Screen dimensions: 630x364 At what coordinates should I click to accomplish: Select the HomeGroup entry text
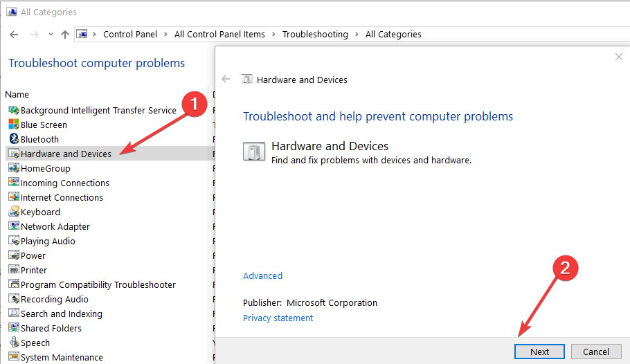46,168
